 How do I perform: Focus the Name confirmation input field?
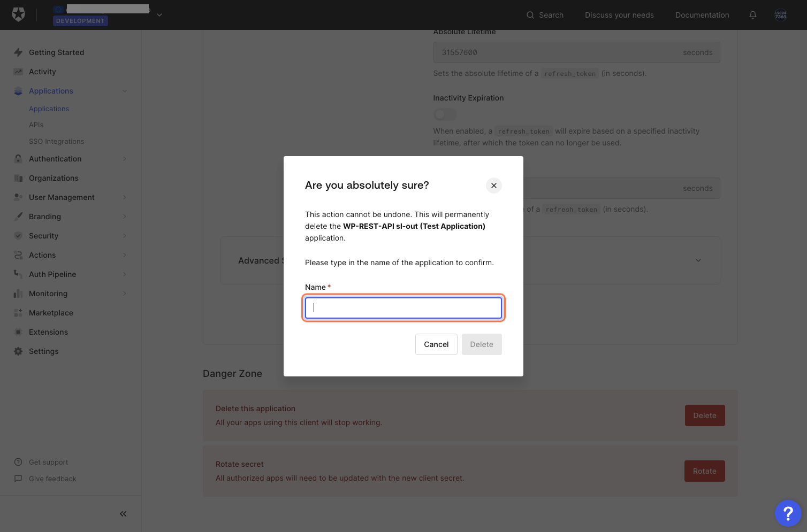(403, 308)
